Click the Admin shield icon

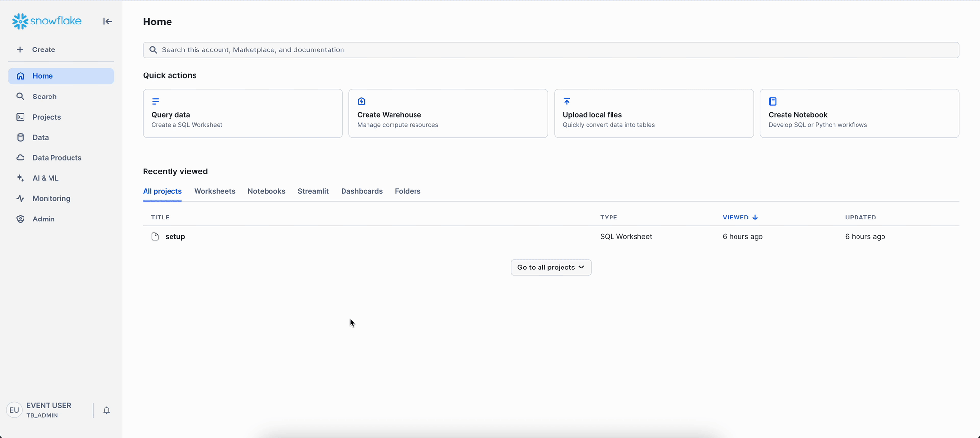(20, 219)
